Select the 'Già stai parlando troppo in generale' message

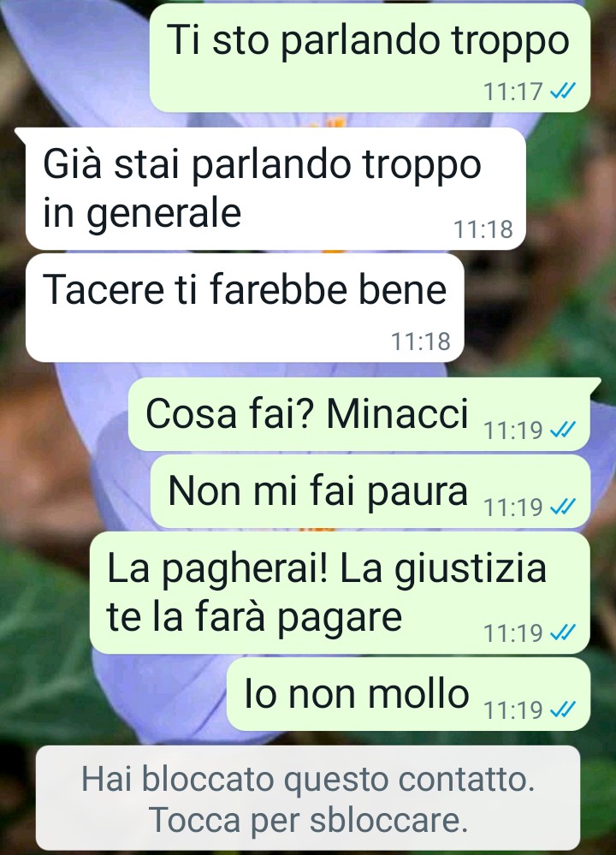tap(275, 188)
